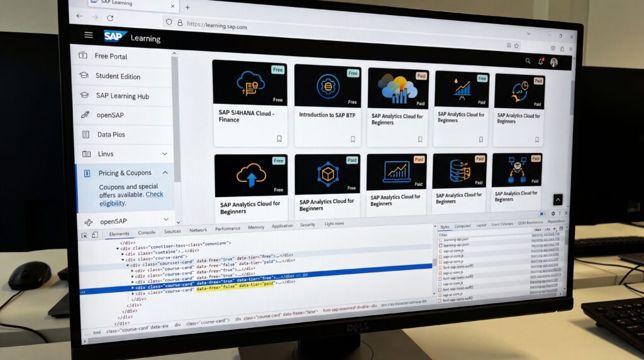
Task: Bookmark this page with the star icon
Action: [x=516, y=45]
